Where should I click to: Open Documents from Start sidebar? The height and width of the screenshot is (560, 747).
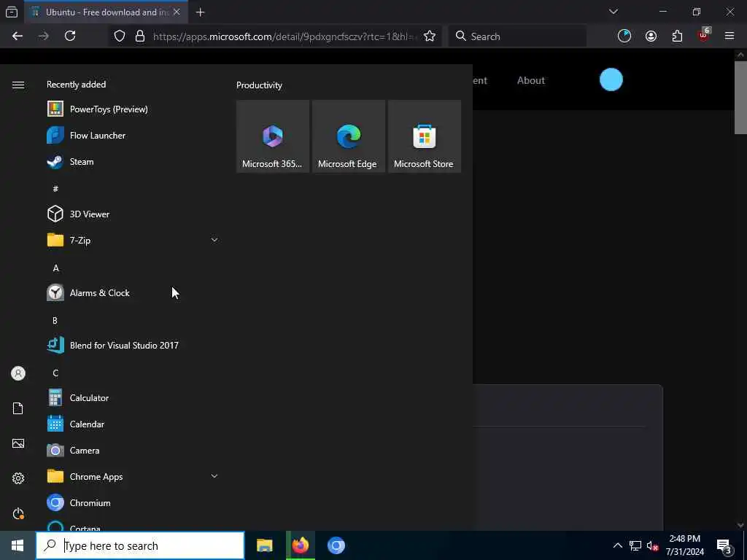(18, 408)
